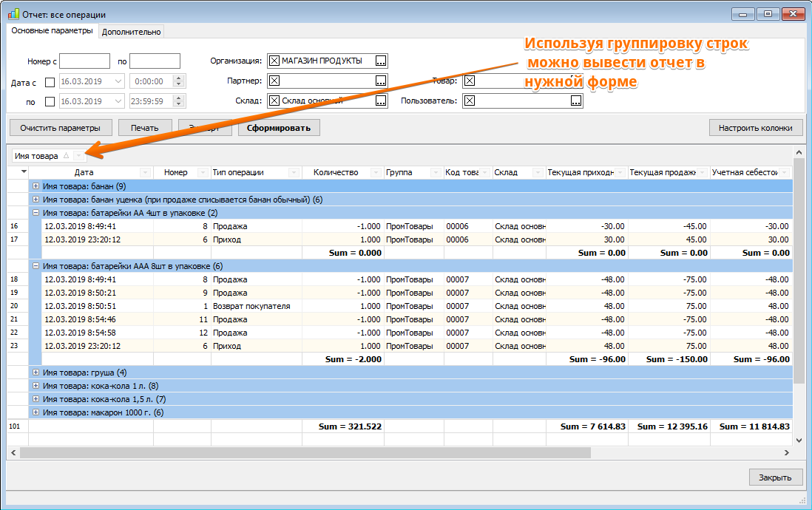Enable the 'Дата с' checkbox
Image resolution: width=812 pixels, height=510 pixels.
tap(50, 82)
